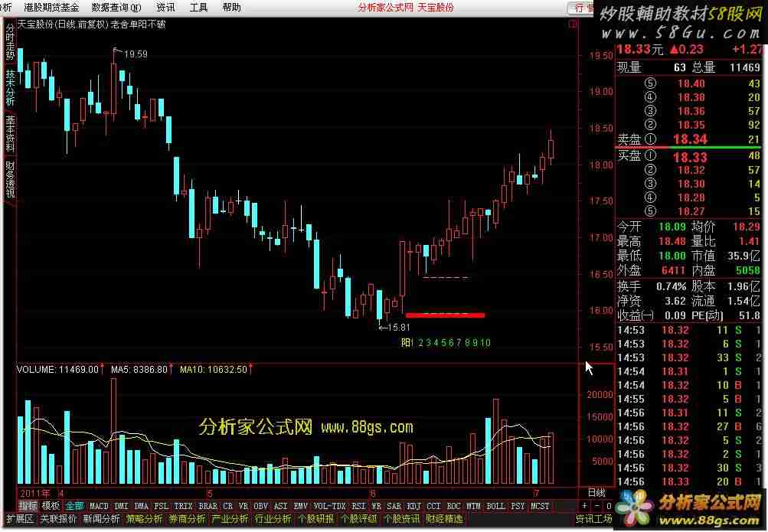Apply the BRAR indicator

tap(208, 506)
